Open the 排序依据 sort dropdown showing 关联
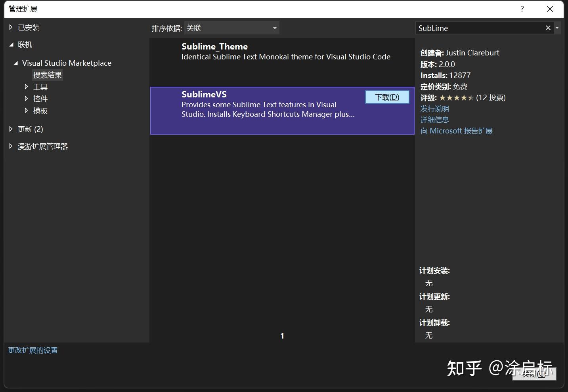Image resolution: width=568 pixels, height=392 pixels. tap(232, 28)
